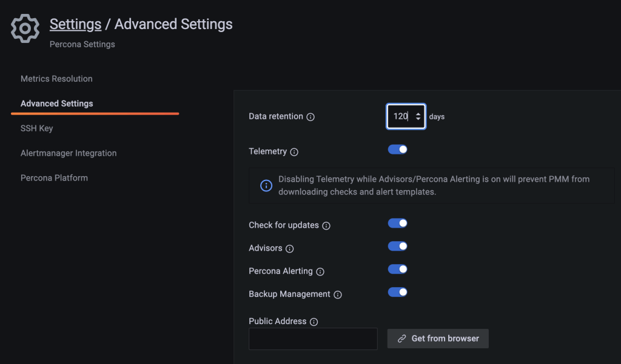Click the Percona Alerting info icon
621x364 pixels.
(x=320, y=272)
